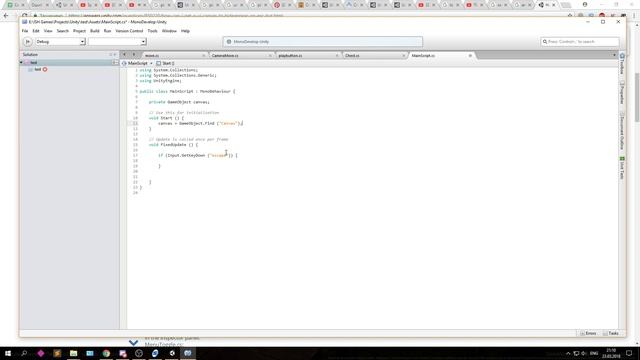Open the Run menu
Image resolution: width=640 pixels, height=360 pixels.
pos(107,31)
